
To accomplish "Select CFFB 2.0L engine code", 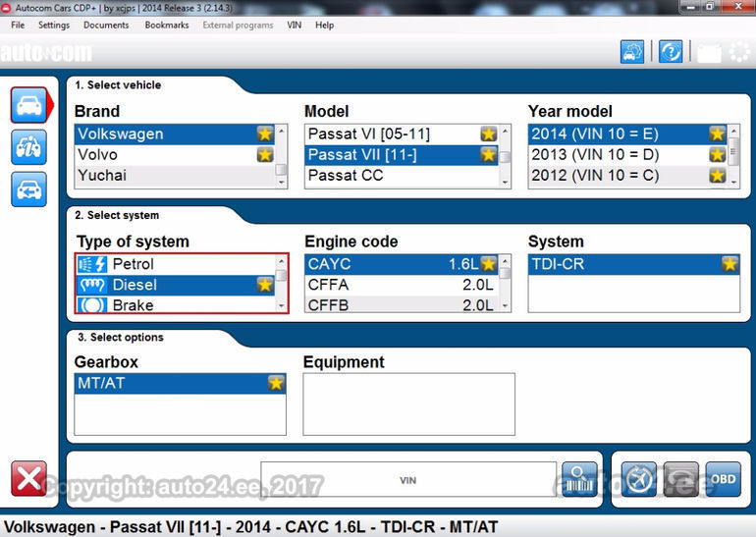I will tap(402, 305).
